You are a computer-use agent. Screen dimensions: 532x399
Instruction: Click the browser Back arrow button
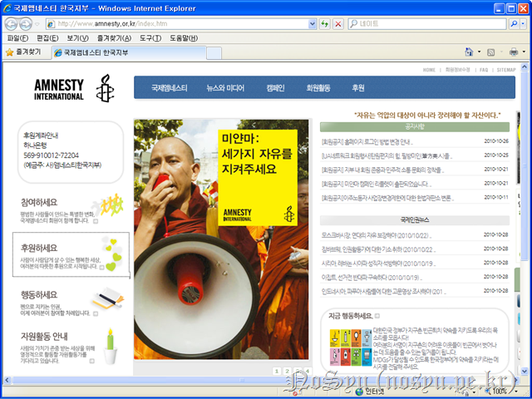tap(12, 23)
